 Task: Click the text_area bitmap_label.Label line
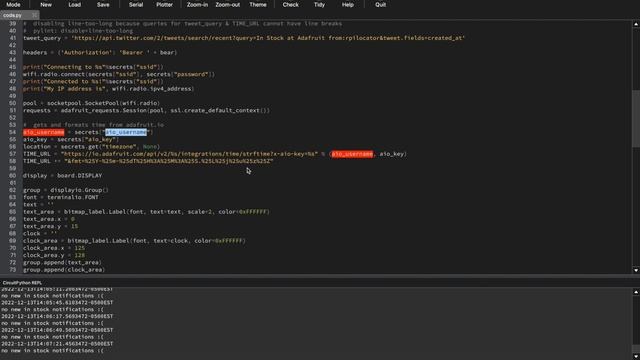coord(146,212)
